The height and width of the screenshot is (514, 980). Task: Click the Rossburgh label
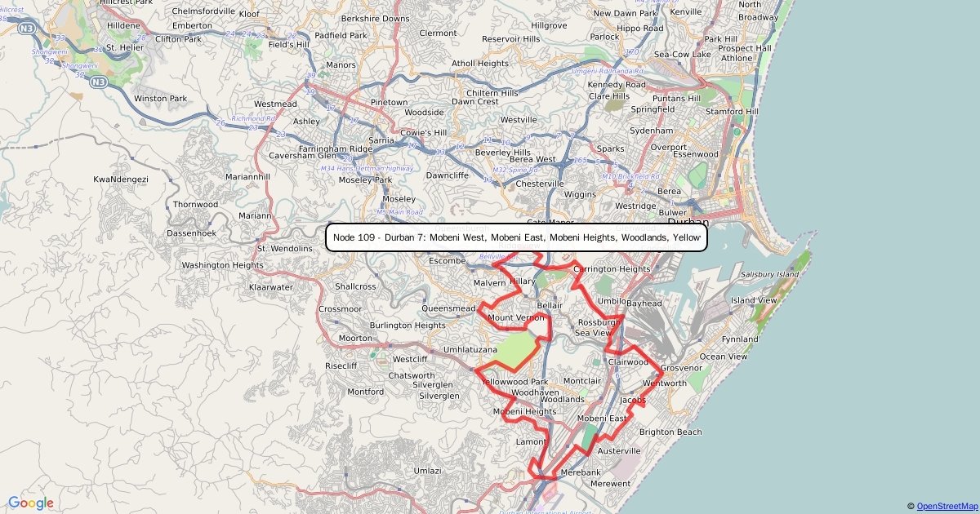pyautogui.click(x=599, y=323)
